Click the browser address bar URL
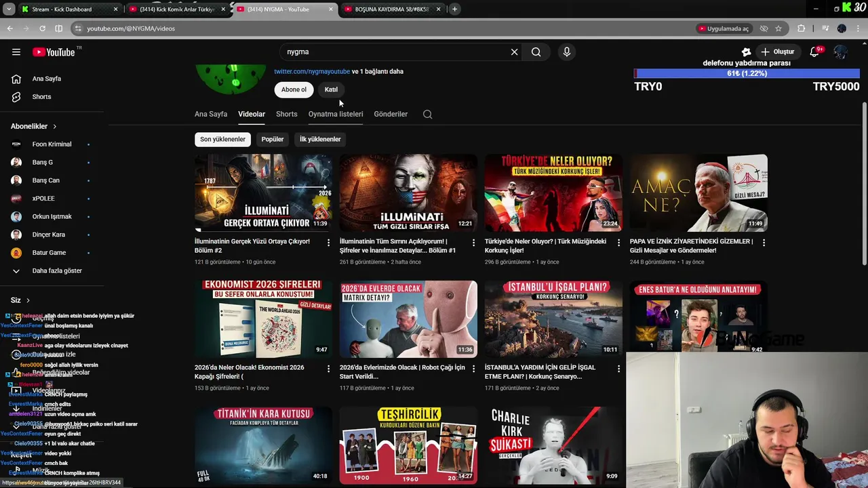Screen dimensions: 868x488 (x=131, y=28)
